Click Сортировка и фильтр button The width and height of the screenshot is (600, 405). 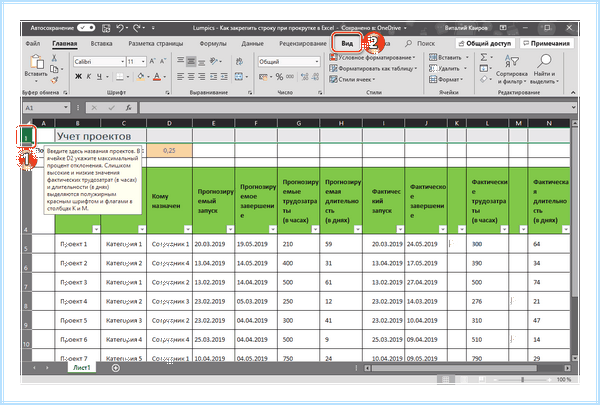(512, 69)
